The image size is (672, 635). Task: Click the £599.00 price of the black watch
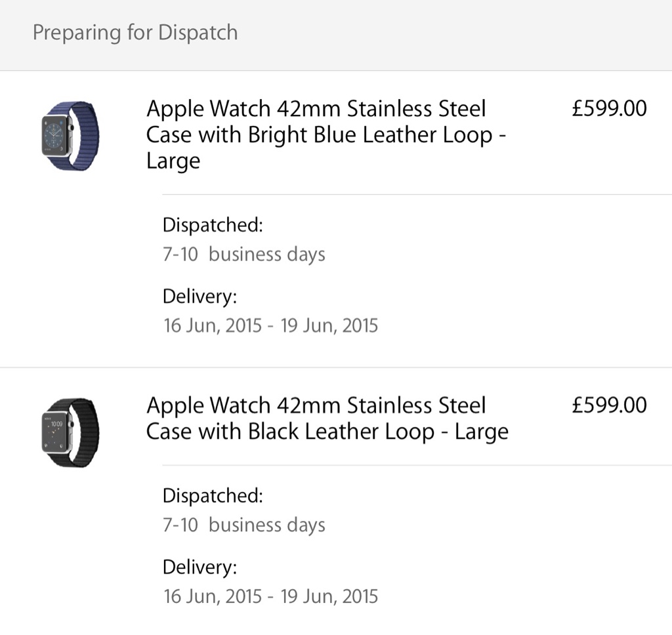(609, 405)
